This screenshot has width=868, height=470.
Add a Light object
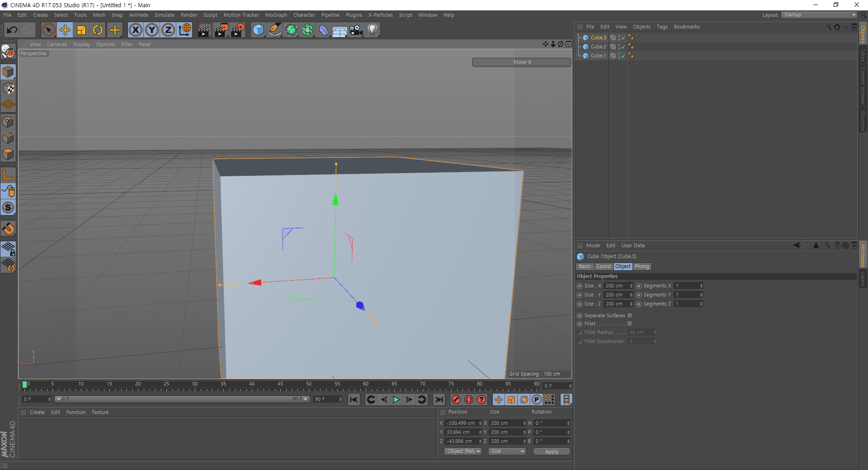[x=373, y=30]
